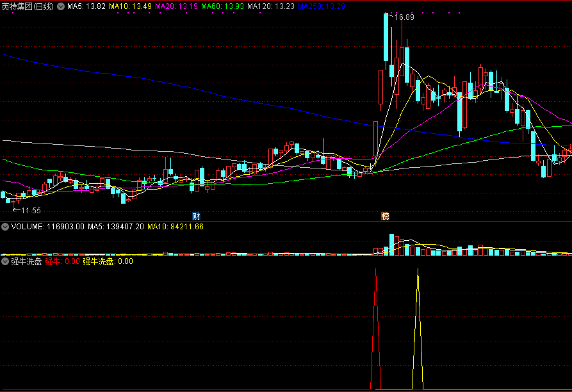572x392 pixels.
Task: Click the 英特集团(日线) stock title
Action: coord(28,6)
